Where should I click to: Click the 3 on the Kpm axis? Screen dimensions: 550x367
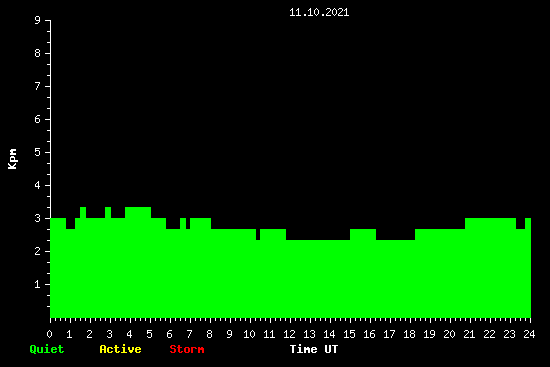[38, 218]
